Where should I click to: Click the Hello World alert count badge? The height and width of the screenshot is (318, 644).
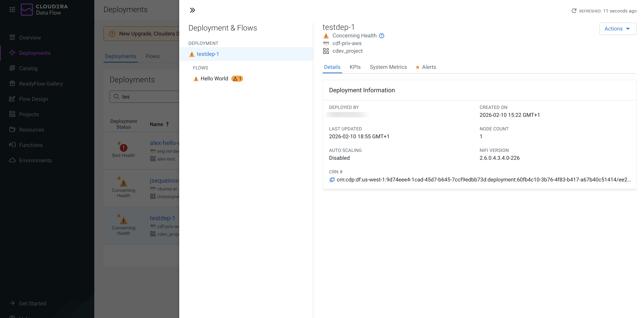[237, 79]
